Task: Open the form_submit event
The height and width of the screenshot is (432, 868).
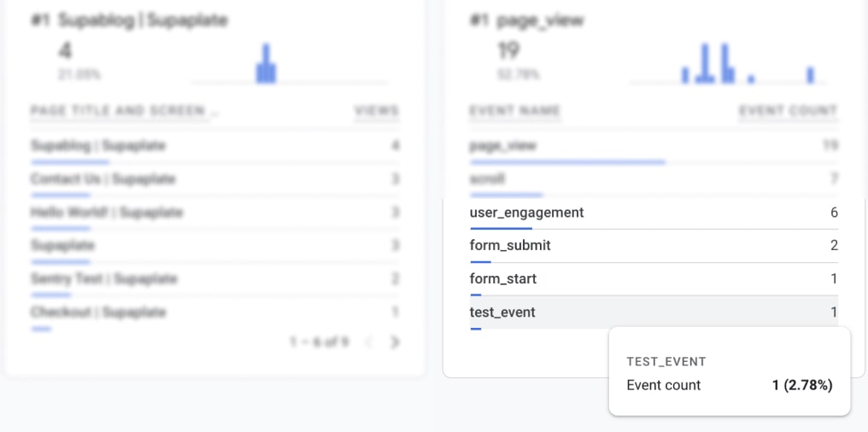Action: 654,246
